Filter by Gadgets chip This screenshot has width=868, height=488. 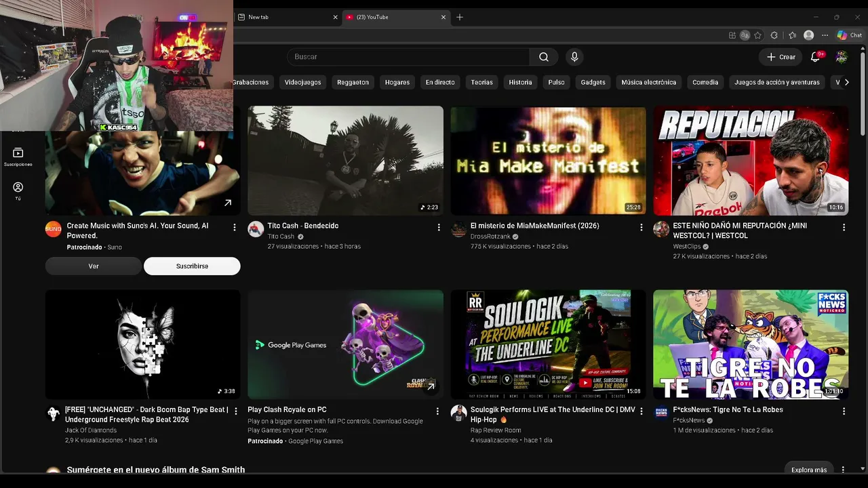point(593,82)
